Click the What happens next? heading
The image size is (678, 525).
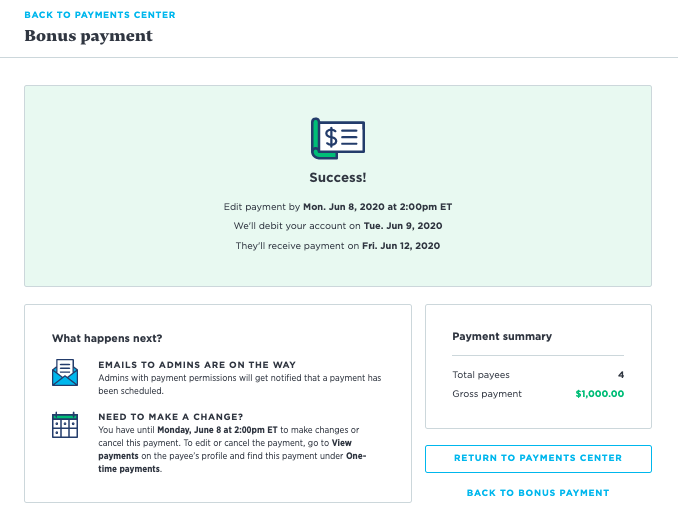pyautogui.click(x=107, y=338)
